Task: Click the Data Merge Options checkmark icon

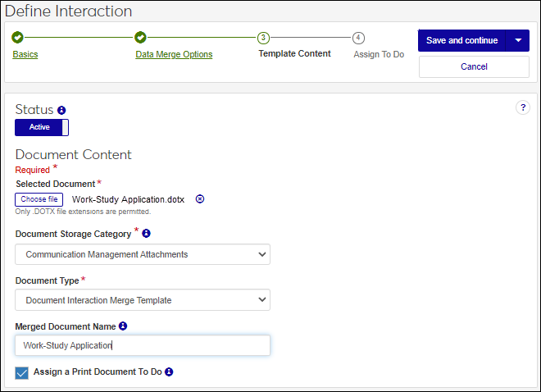Action: coord(140,38)
